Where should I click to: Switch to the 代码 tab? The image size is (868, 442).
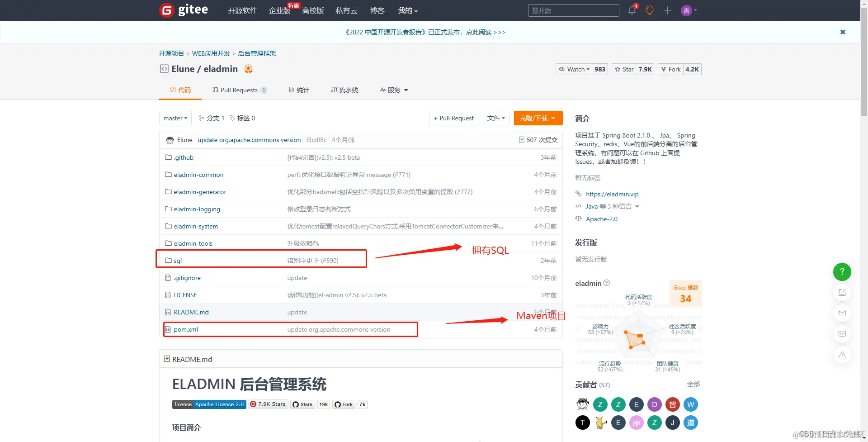point(180,90)
